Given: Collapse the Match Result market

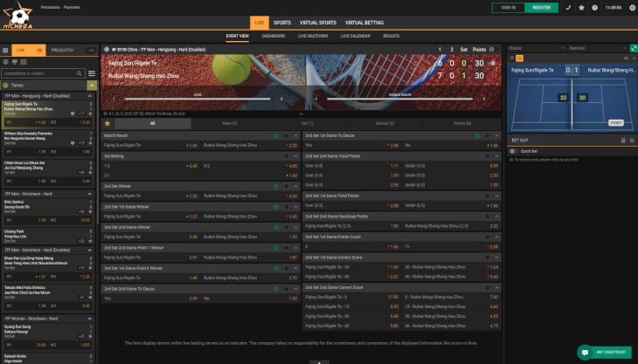Looking at the screenshot, I should (295, 135).
